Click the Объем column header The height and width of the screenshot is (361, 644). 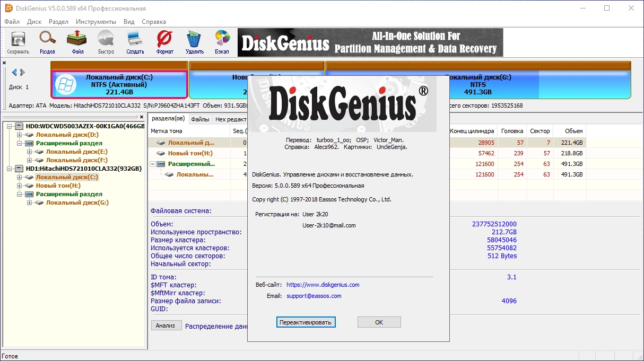569,131
